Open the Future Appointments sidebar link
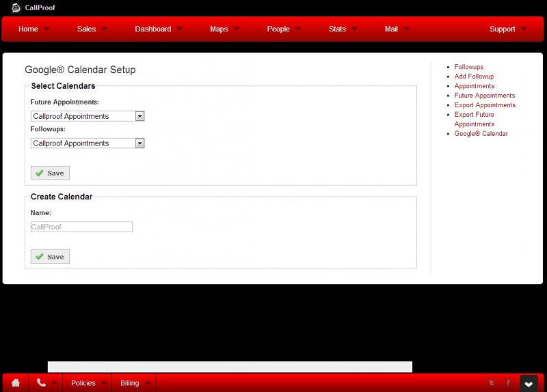547x392 pixels. click(x=484, y=96)
